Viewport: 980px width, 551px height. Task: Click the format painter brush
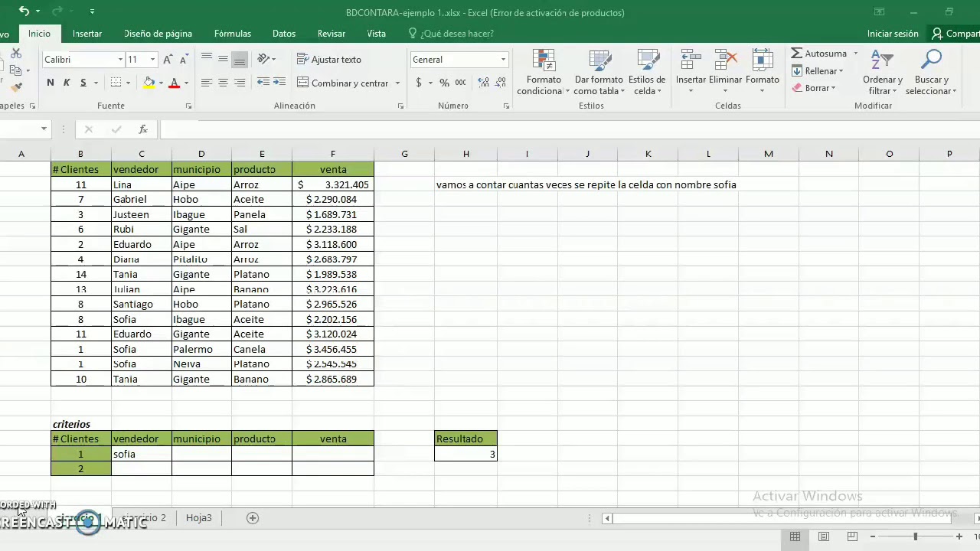[x=16, y=87]
